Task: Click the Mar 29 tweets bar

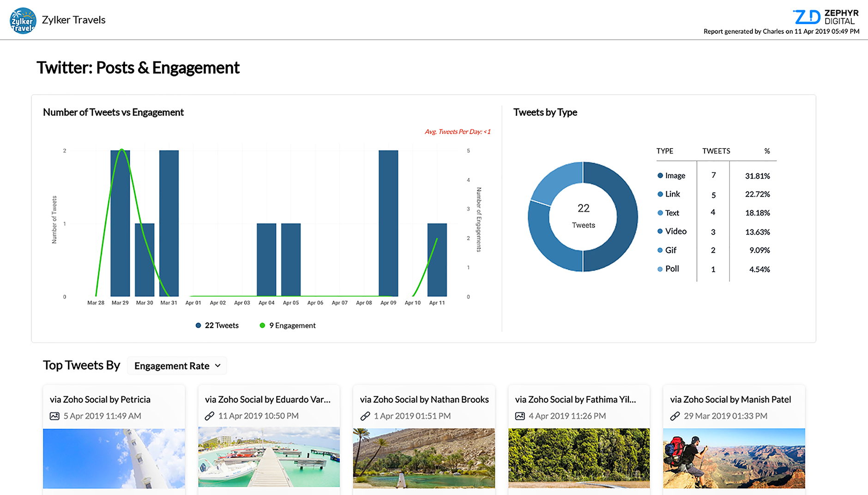Action: [x=120, y=223]
